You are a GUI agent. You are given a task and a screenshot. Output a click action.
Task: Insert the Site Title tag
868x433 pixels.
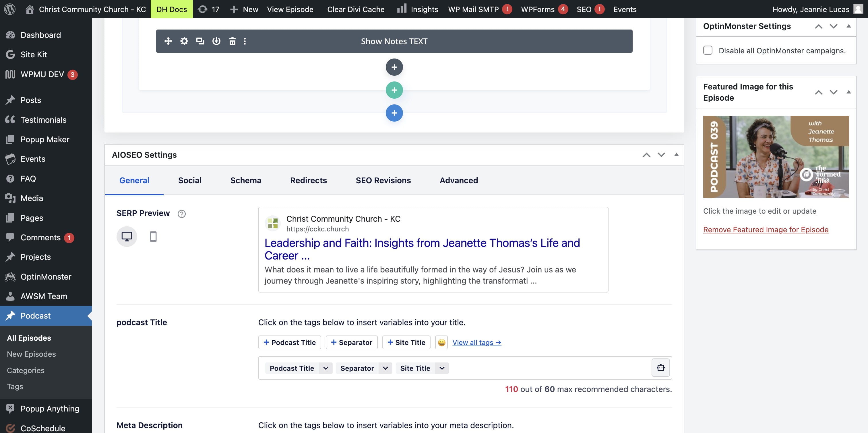(406, 342)
